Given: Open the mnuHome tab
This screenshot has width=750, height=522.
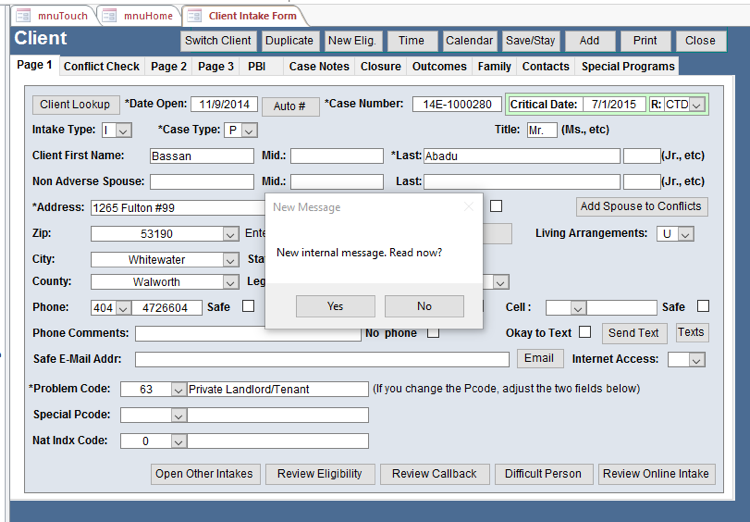Looking at the screenshot, I should (x=139, y=16).
